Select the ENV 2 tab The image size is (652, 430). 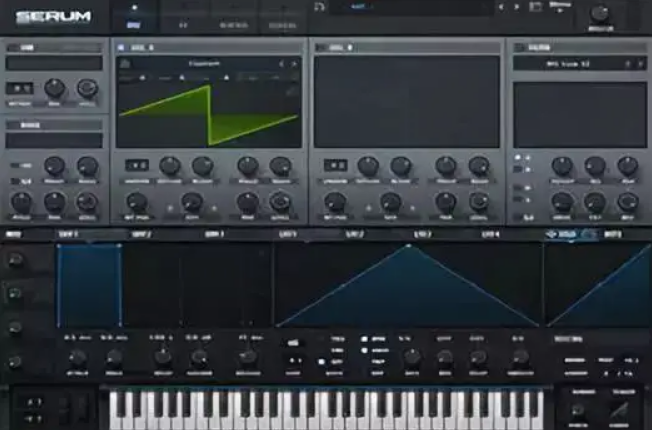[x=141, y=235]
